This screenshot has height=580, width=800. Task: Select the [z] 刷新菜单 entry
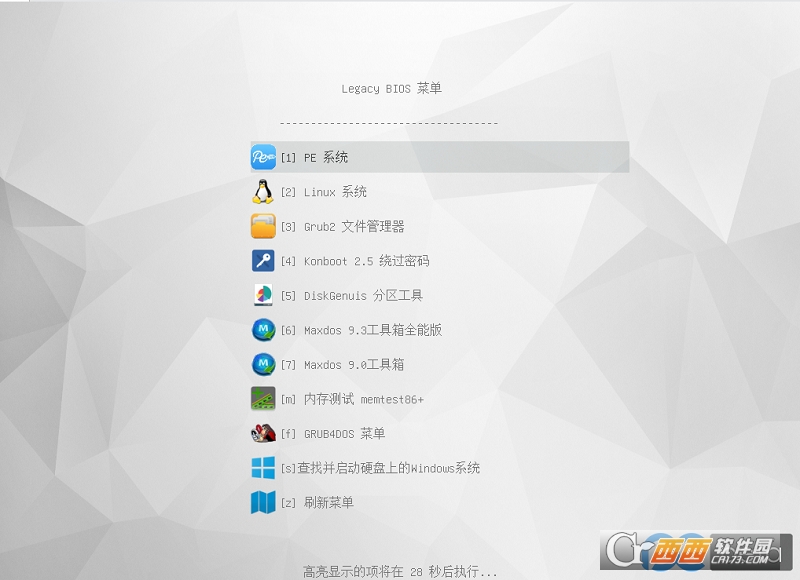pos(317,503)
